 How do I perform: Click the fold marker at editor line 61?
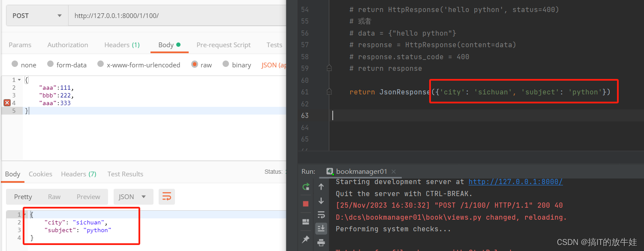[x=329, y=92]
